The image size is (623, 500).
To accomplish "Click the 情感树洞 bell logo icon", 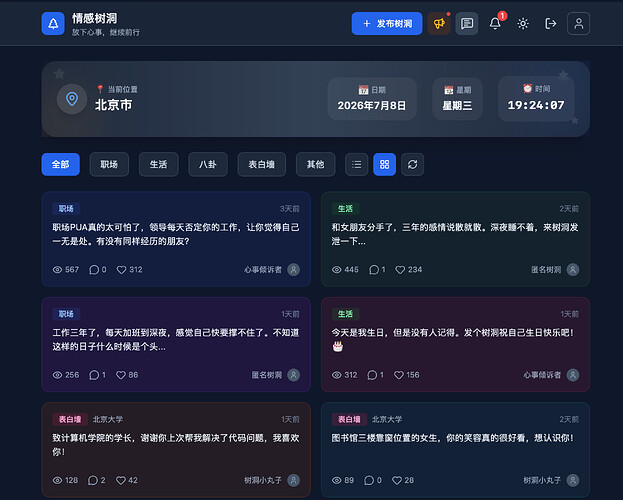I will 53,23.
